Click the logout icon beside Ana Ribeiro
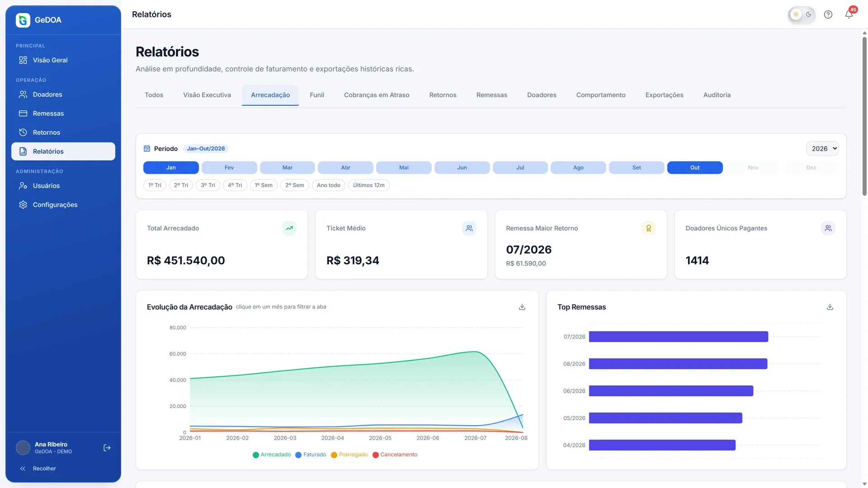The height and width of the screenshot is (488, 868). pyautogui.click(x=107, y=448)
